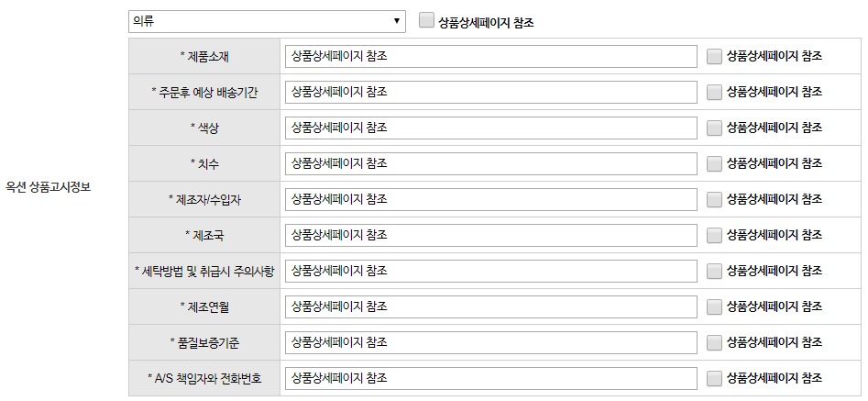Image resolution: width=868 pixels, height=401 pixels.
Task: Select the 치수 input field
Action: 491,163
